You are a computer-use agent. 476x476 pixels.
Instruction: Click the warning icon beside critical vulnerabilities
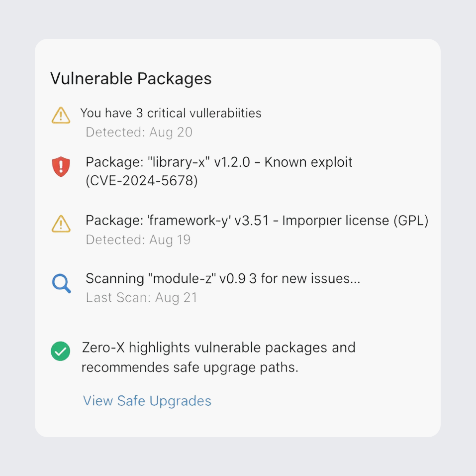[x=61, y=116]
